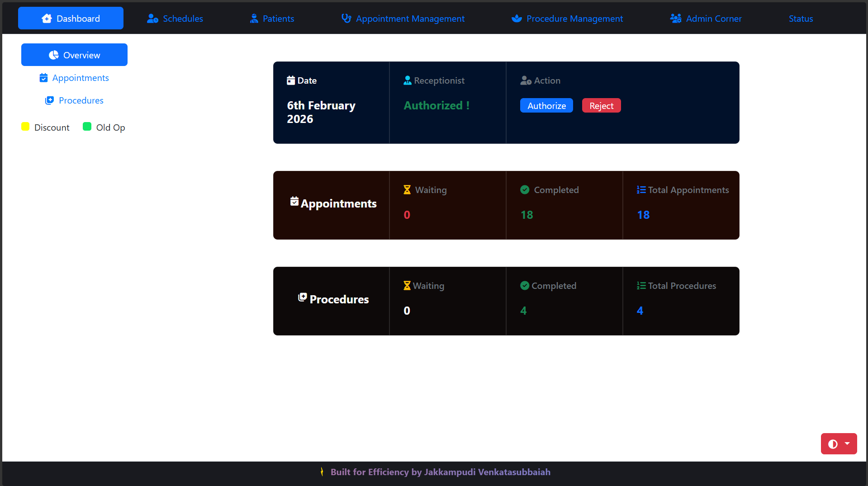Click the Total Appointments count 18

click(x=643, y=215)
